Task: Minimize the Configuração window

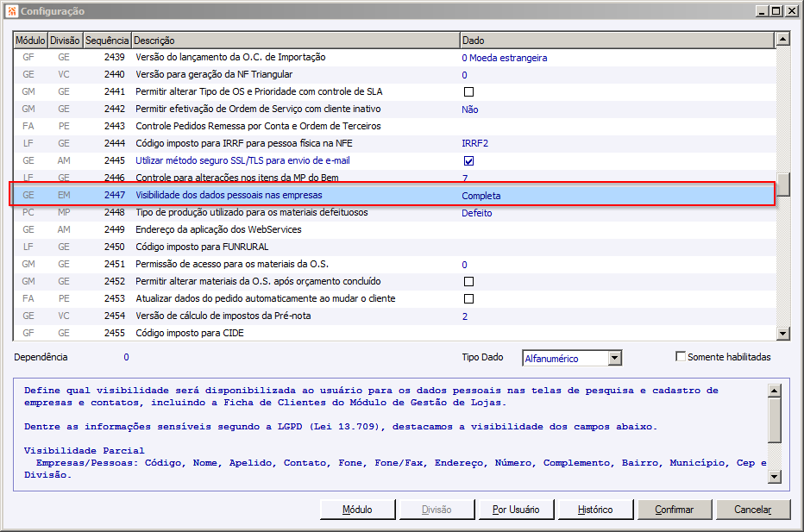Action: (x=762, y=10)
